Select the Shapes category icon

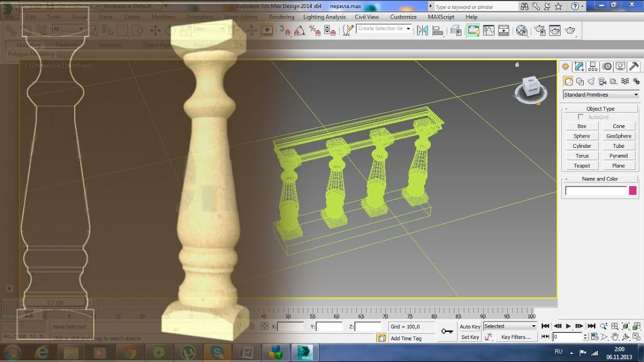point(580,81)
